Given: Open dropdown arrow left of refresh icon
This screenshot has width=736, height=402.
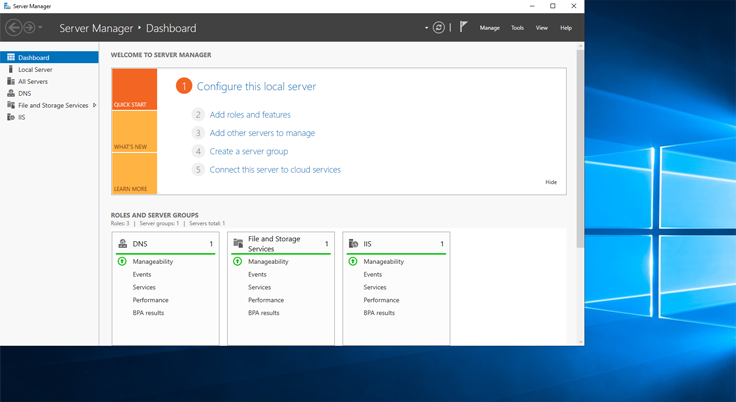Looking at the screenshot, I should click(426, 28).
